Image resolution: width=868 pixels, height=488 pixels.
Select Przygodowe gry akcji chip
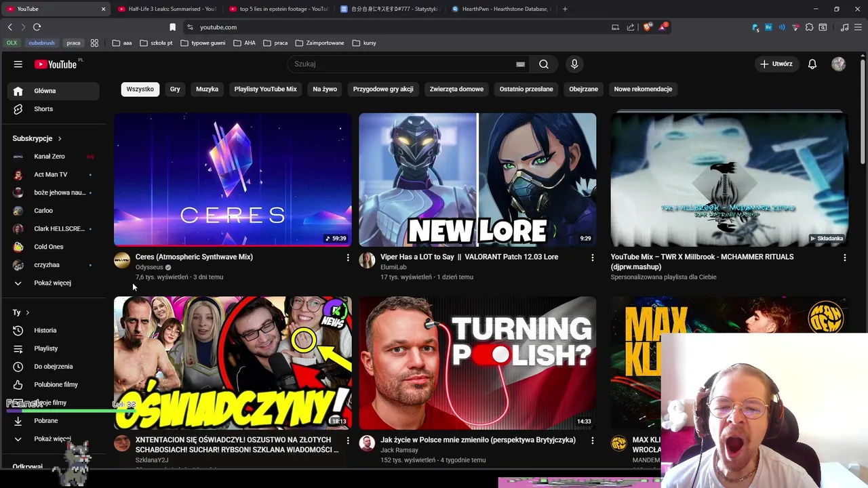(x=383, y=89)
